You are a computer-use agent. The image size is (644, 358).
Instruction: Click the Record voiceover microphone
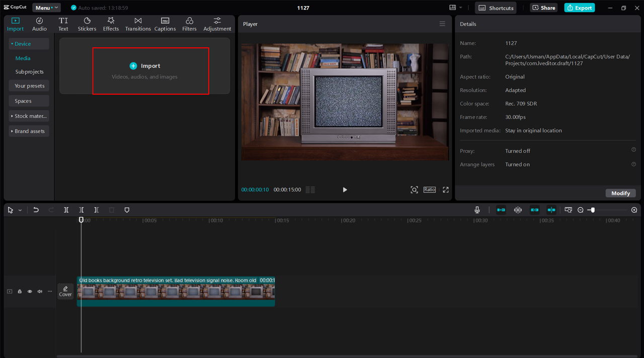(477, 210)
